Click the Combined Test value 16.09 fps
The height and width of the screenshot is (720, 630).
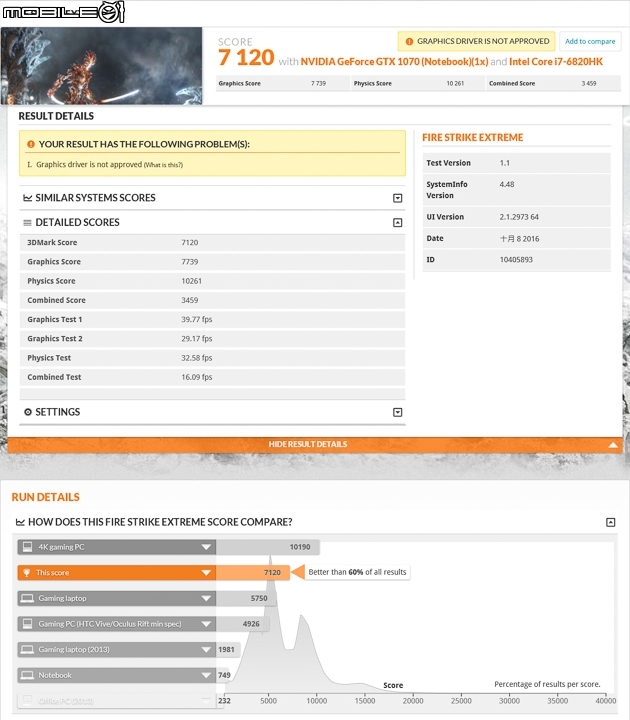197,377
